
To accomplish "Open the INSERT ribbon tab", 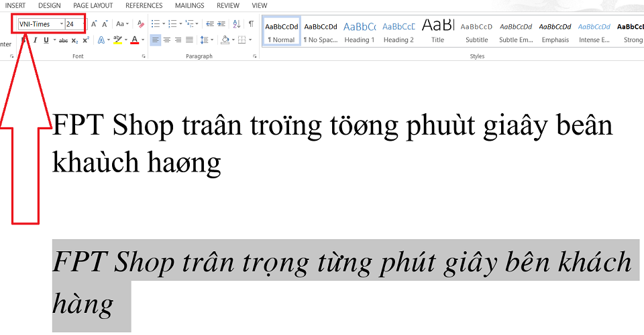I will tap(15, 6).
